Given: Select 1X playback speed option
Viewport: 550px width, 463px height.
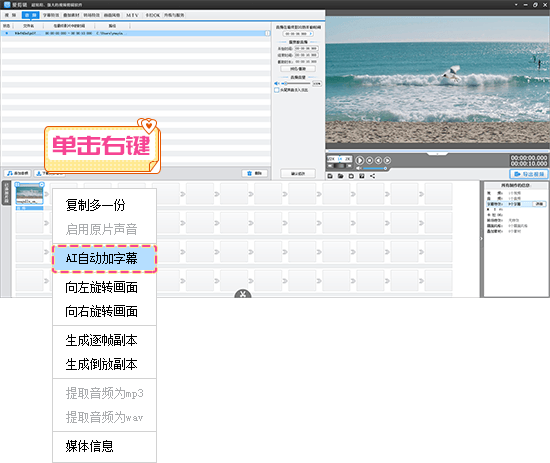Looking at the screenshot, I should coord(340,159).
